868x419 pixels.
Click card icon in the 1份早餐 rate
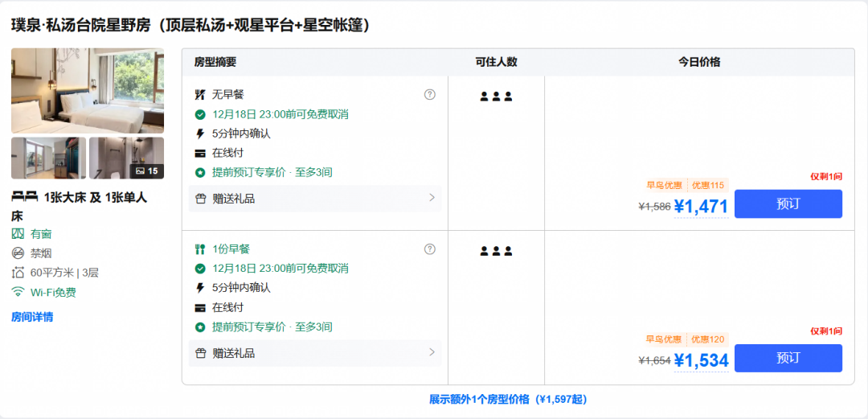click(200, 307)
